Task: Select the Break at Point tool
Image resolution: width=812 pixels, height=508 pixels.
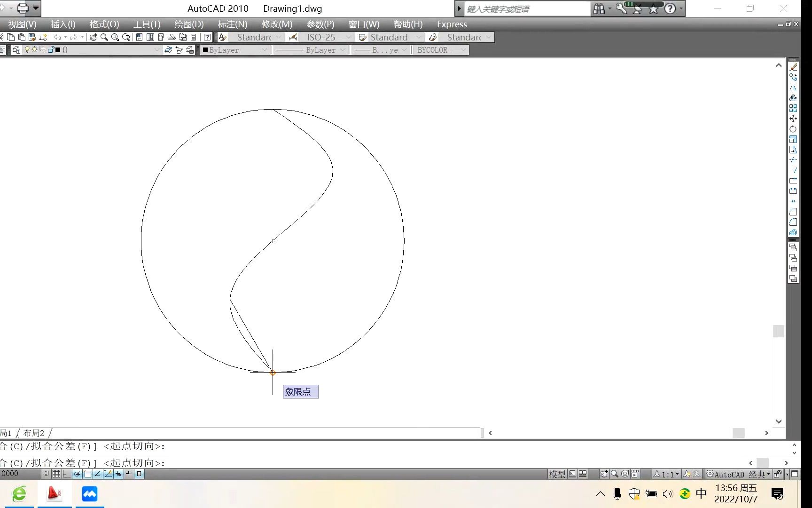Action: [793, 181]
